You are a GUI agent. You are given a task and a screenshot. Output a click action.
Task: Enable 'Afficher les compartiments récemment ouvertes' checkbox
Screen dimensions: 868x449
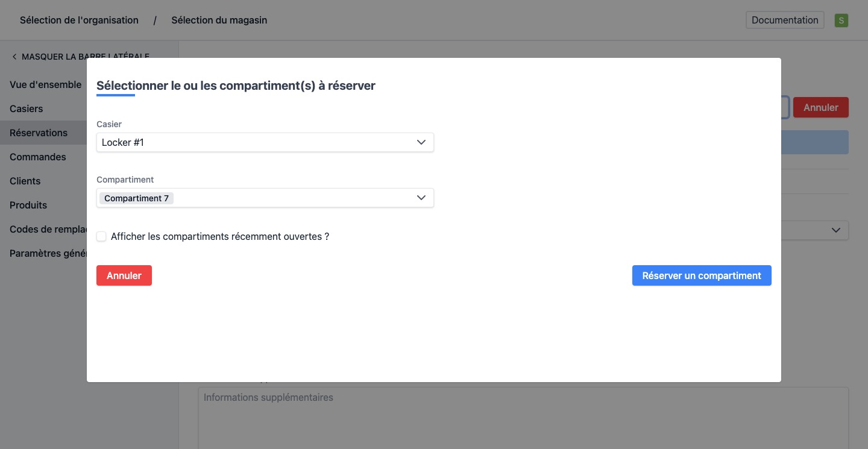[101, 237]
